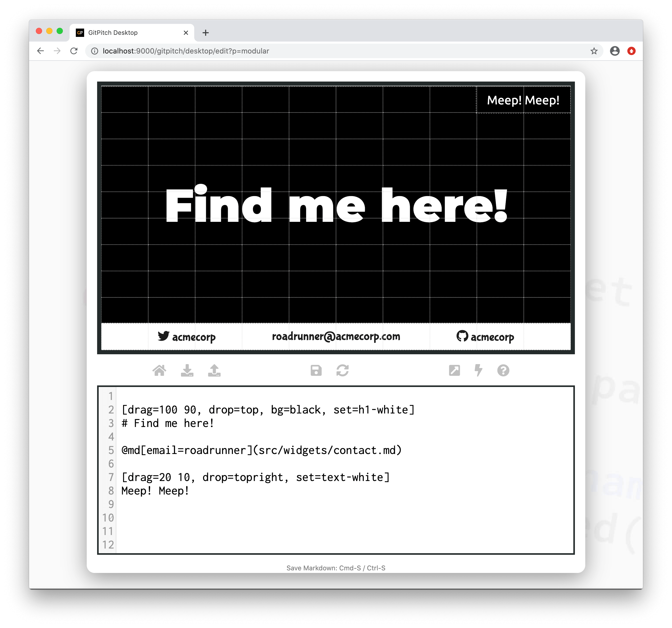Click the 'Save Markdown: Cmd-S / Ctrl-S' hint

[x=336, y=568]
